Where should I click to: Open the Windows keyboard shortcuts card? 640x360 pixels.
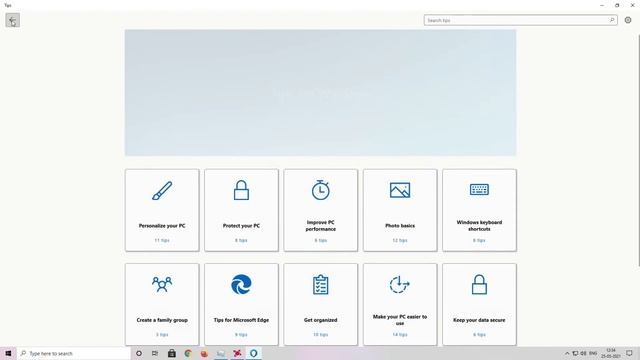479,210
